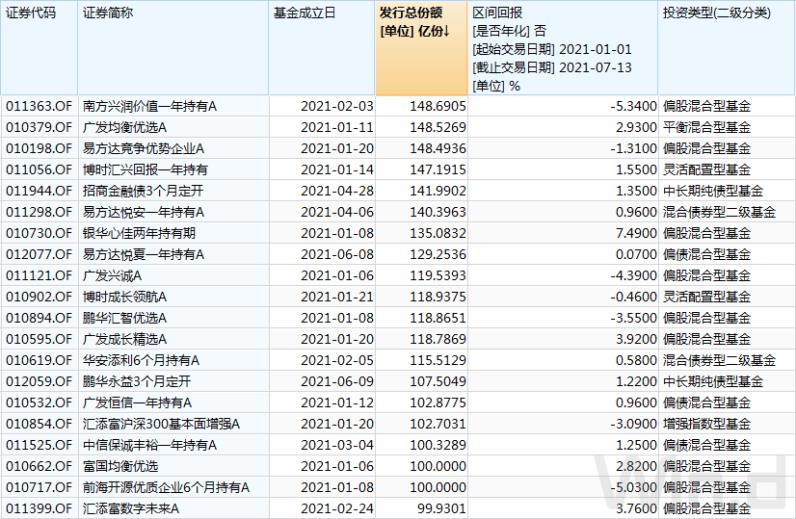Select code cell 010595.OF
The image size is (796, 519).
[39, 339]
